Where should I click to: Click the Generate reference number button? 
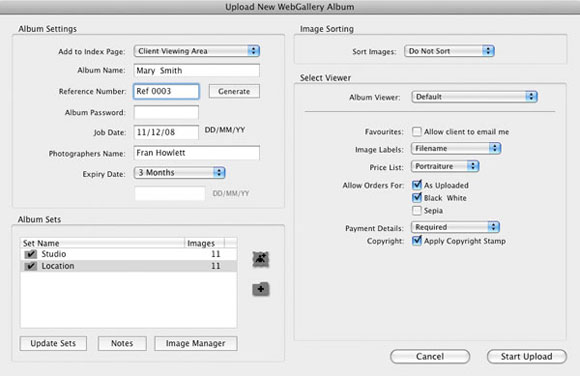[234, 91]
